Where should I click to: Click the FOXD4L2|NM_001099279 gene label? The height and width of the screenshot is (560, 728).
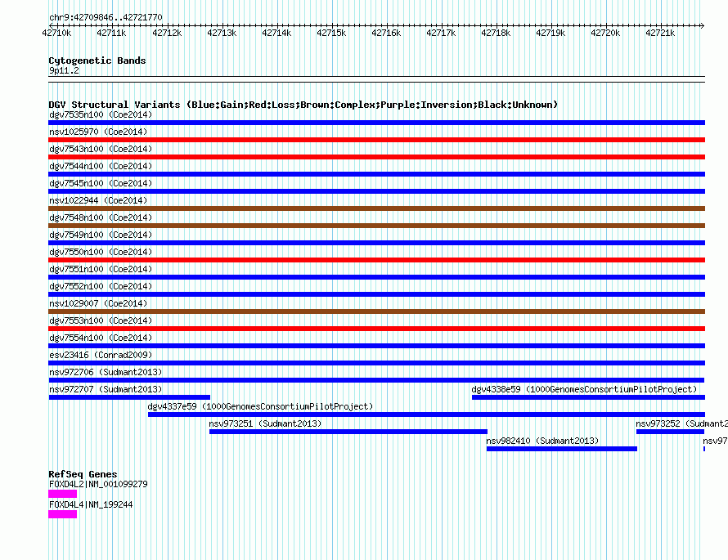coord(98,484)
